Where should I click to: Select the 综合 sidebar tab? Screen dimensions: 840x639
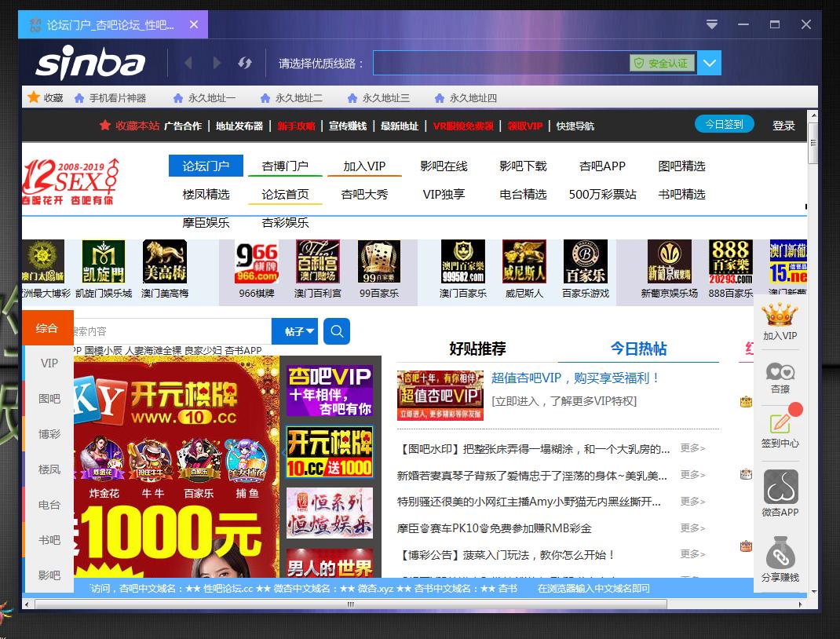[47, 328]
